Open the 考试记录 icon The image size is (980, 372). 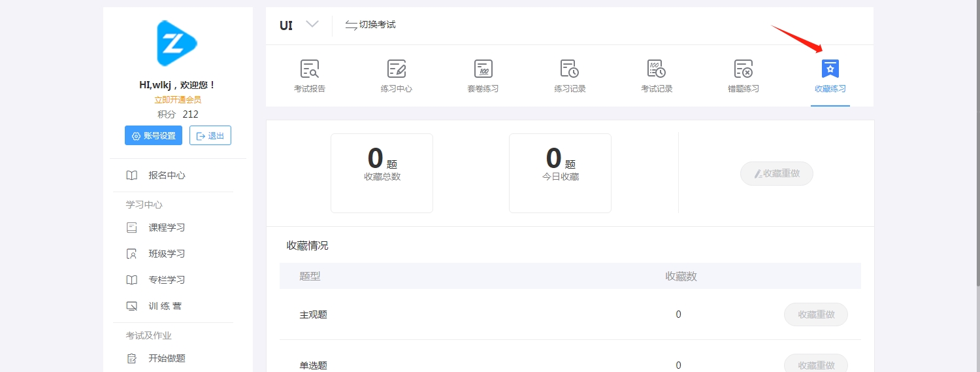(x=657, y=69)
